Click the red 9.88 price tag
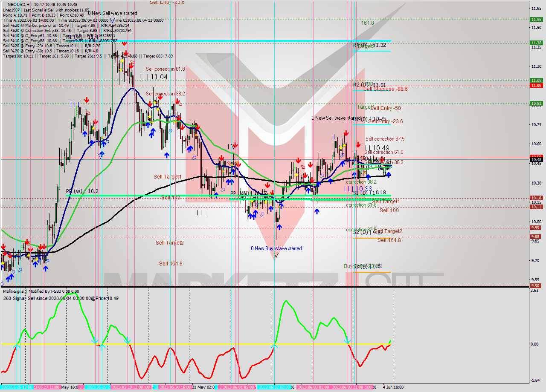 535,236
